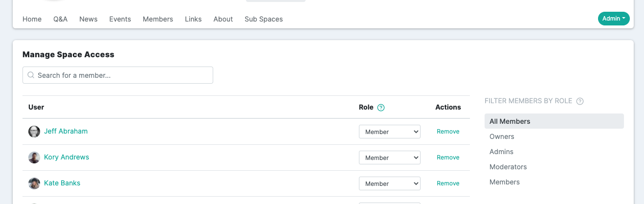Image resolution: width=644 pixels, height=204 pixels.
Task: Click the search magnifier icon
Action: pyautogui.click(x=31, y=75)
